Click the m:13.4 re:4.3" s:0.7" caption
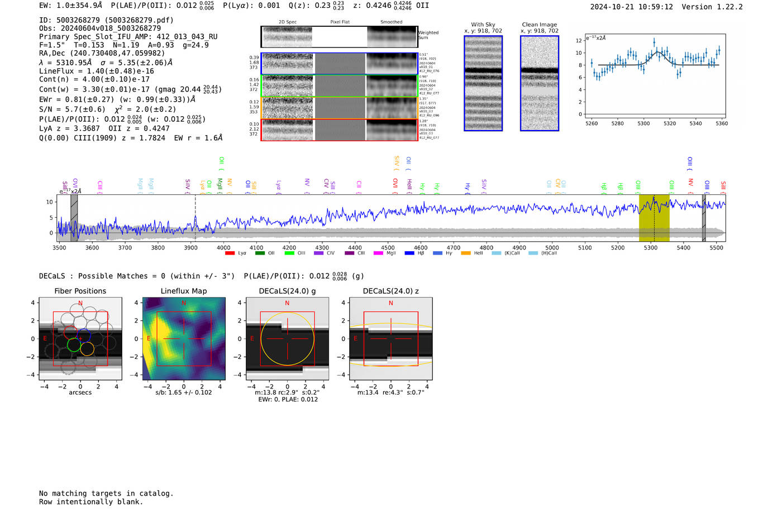 (x=391, y=392)
